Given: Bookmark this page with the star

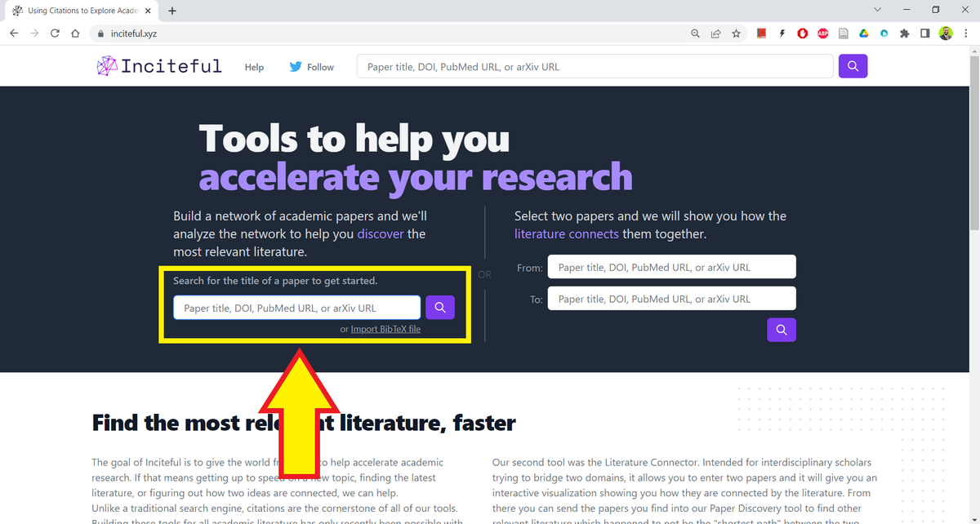Looking at the screenshot, I should click(x=737, y=34).
